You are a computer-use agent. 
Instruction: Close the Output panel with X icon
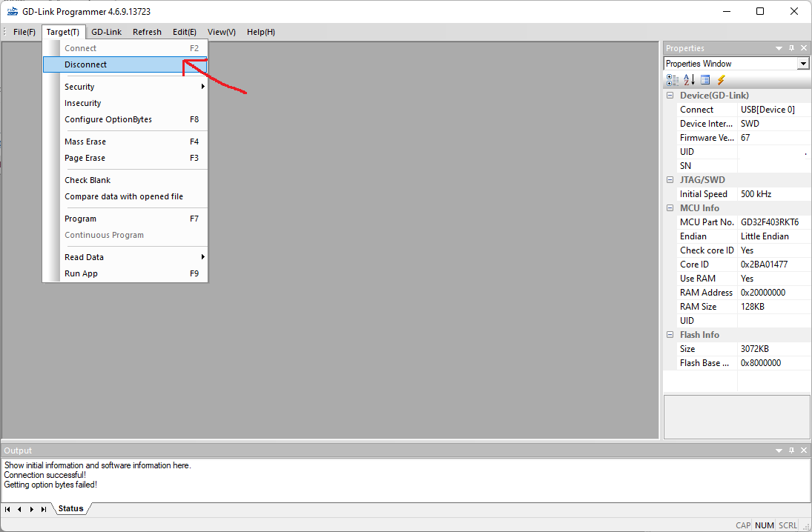click(x=804, y=450)
